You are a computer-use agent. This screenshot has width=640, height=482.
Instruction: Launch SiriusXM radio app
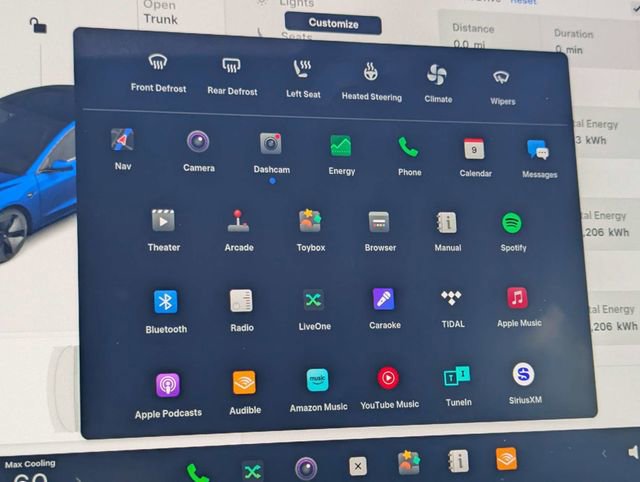pyautogui.click(x=523, y=375)
